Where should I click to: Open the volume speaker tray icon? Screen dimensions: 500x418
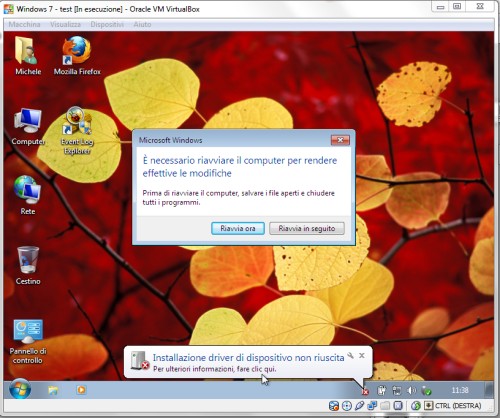(412, 390)
